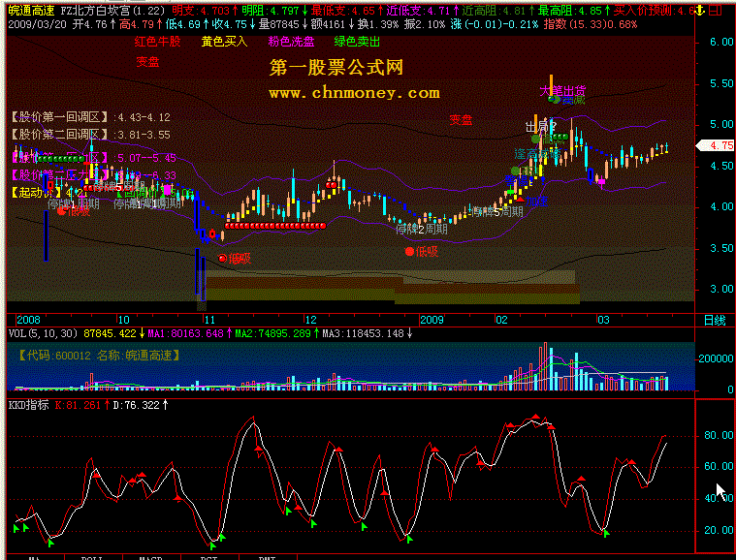
Task: Click the 【代码:600012 名称:皖通高速】 label
Action: [99, 356]
